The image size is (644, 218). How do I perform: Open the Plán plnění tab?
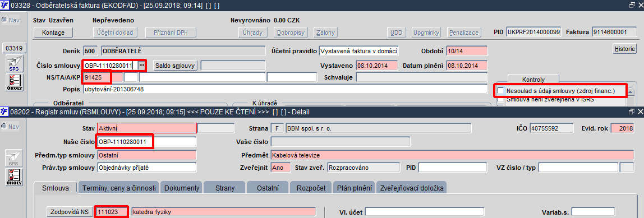(354, 188)
